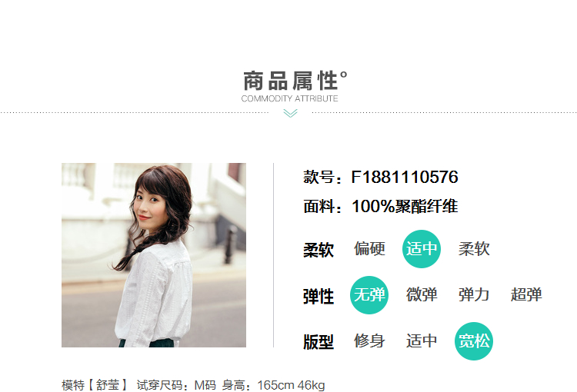Viewport: 577px width, 392px height.
Task: Select the highlighted 适中 softness option
Action: (422, 249)
